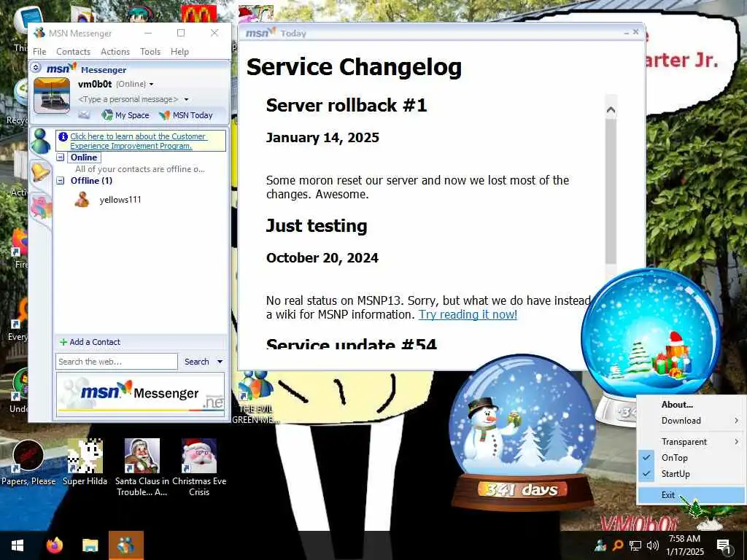
Task: Click the changelog vertical scrollbar thumb
Action: 611,190
